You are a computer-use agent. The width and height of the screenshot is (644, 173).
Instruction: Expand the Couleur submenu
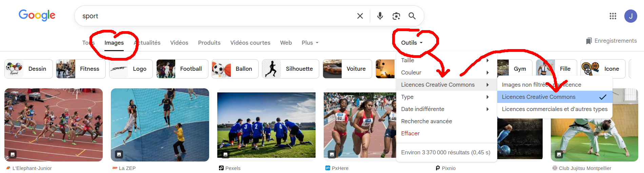(x=444, y=72)
